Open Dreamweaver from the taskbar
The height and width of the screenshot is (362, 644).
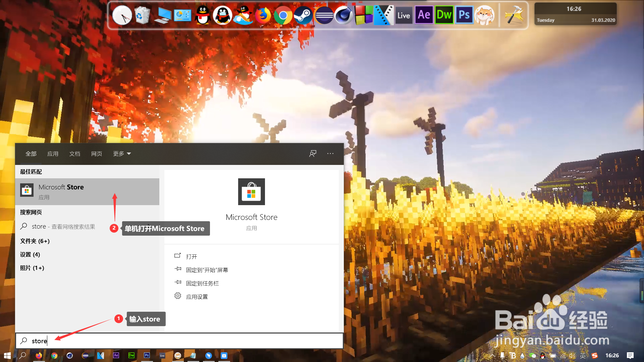click(131, 356)
